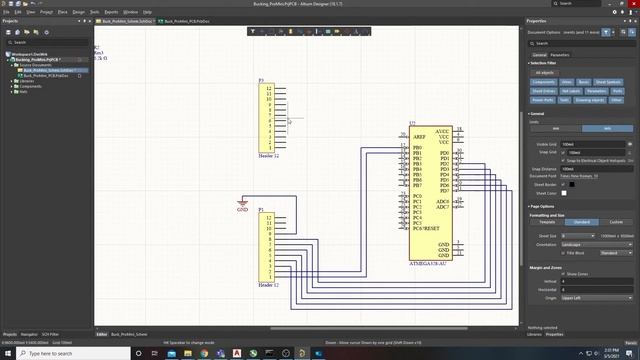Switch to the PCB document tab

click(x=184, y=21)
